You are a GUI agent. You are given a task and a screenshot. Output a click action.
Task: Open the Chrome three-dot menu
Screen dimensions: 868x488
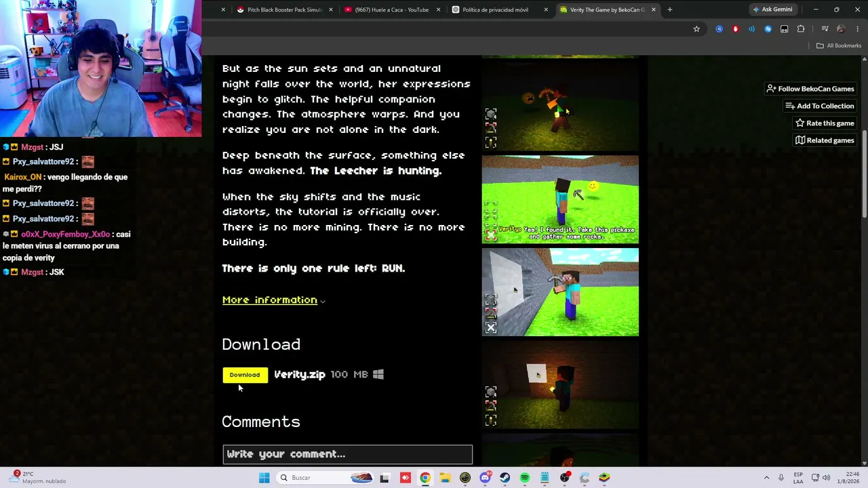point(858,29)
